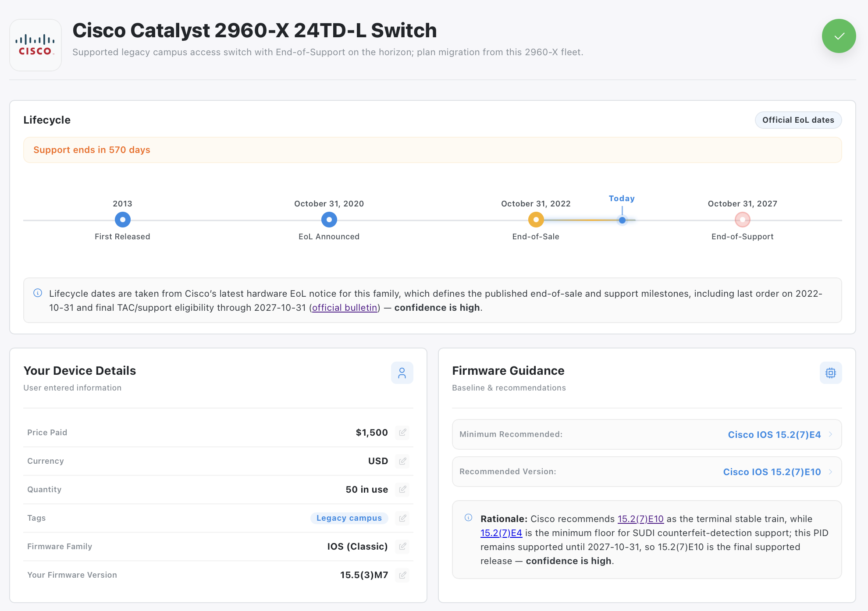This screenshot has width=868, height=611.
Task: Click the $1,500 price value
Action: (x=372, y=433)
